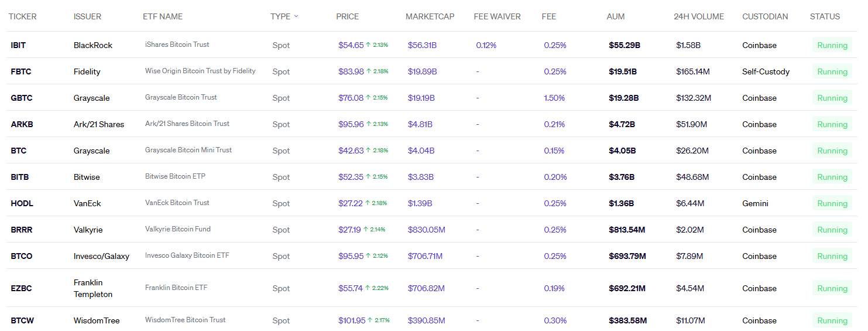
Task: Sort by the PRICE column header
Action: pyautogui.click(x=347, y=16)
